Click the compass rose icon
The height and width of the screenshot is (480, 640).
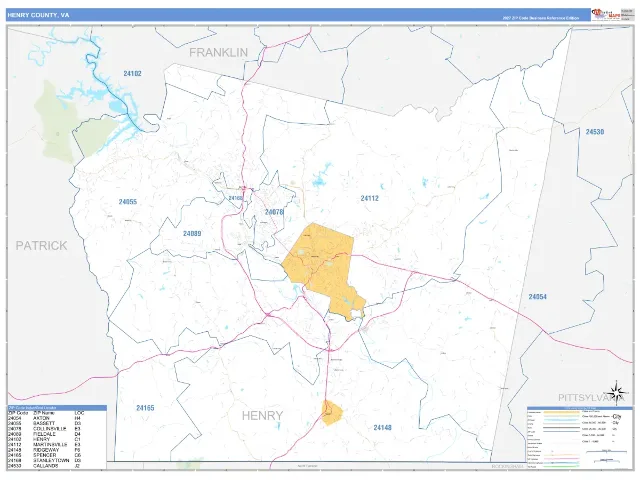coord(616,392)
